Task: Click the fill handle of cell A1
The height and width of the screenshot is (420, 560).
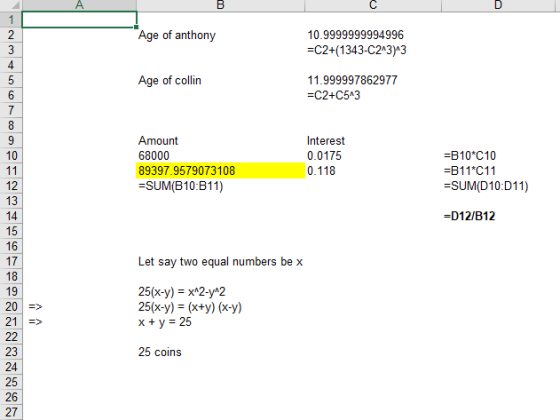Action: point(136,27)
